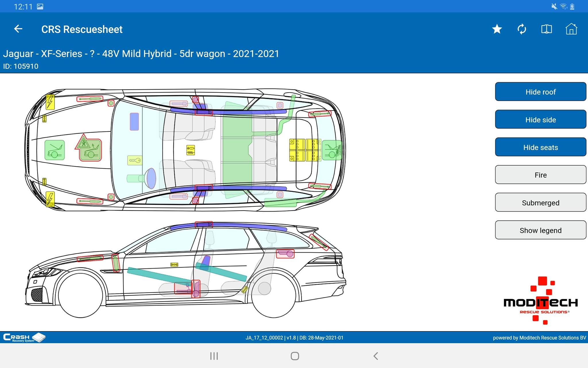Show legend of symbols

pyautogui.click(x=541, y=230)
